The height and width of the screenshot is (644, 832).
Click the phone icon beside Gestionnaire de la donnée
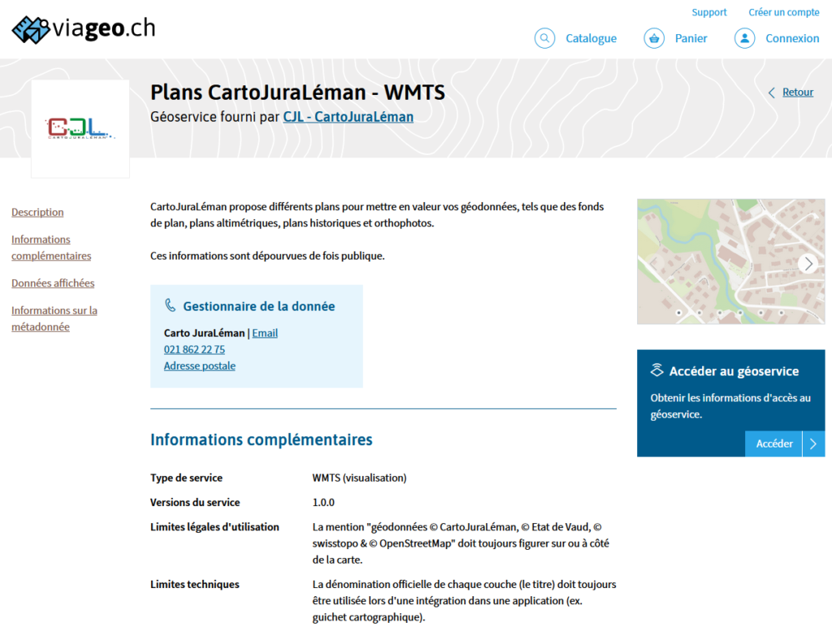point(170,305)
